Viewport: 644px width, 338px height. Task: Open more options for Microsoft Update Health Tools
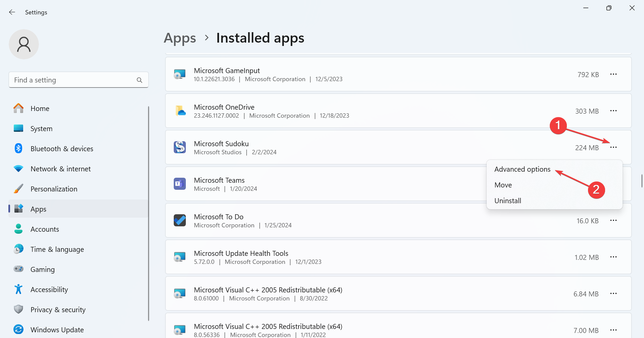(613, 257)
